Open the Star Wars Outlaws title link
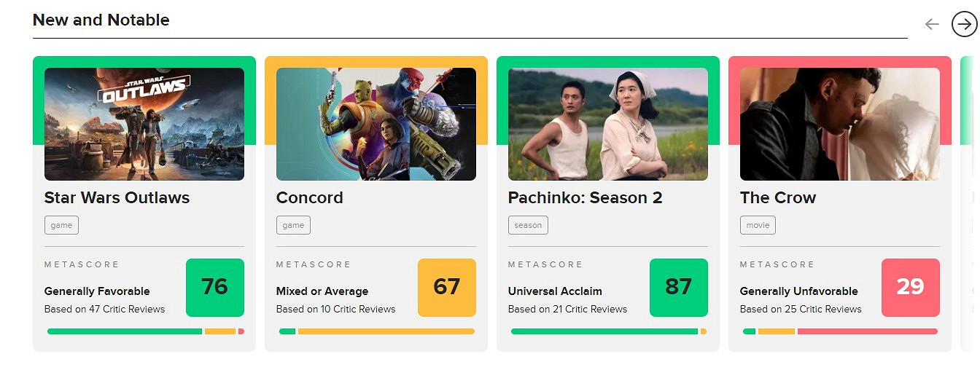This screenshot has height=370, width=980. coord(117,197)
